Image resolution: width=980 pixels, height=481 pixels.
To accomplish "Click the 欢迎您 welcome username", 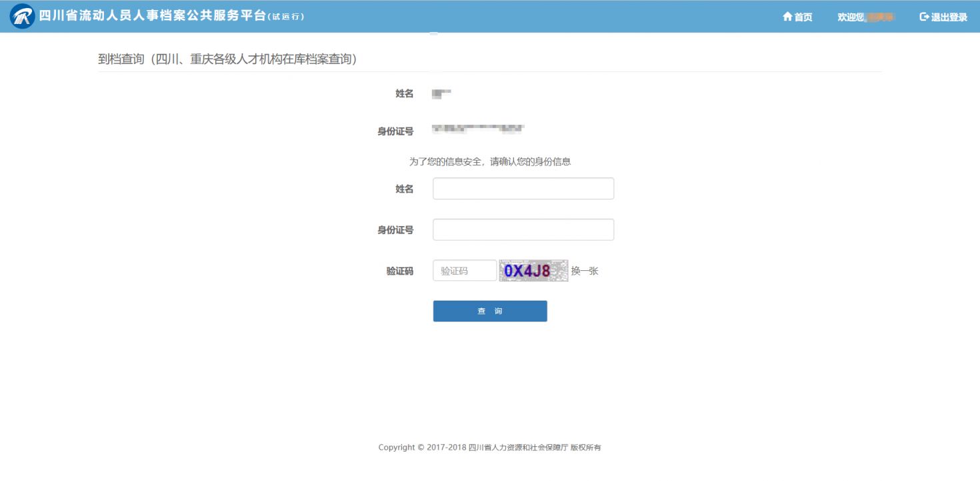I will click(865, 17).
